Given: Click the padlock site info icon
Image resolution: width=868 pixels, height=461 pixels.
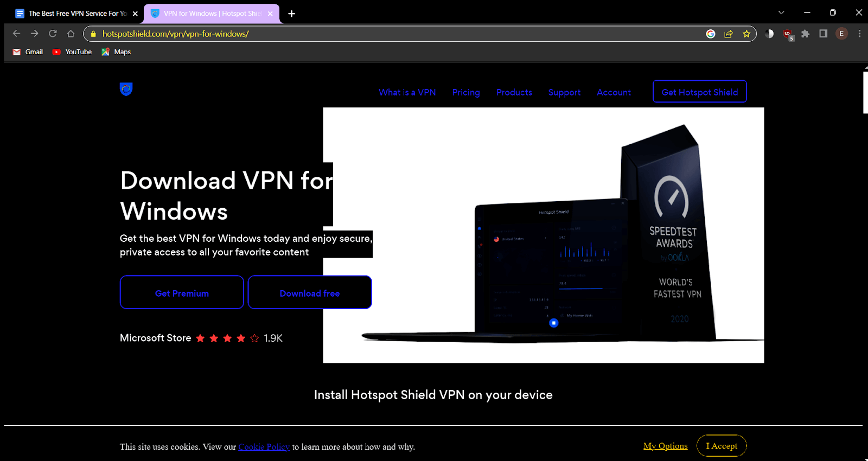Looking at the screenshot, I should [93, 34].
